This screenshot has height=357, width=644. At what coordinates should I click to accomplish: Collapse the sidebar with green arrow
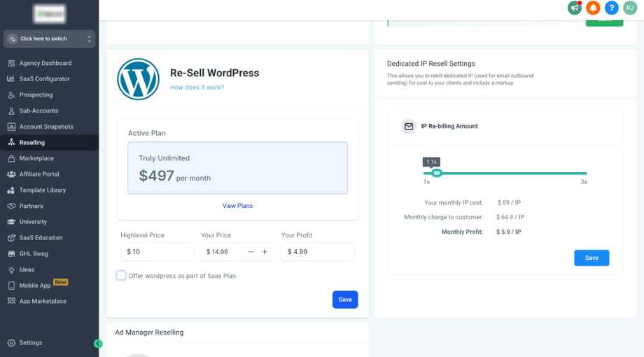click(98, 344)
